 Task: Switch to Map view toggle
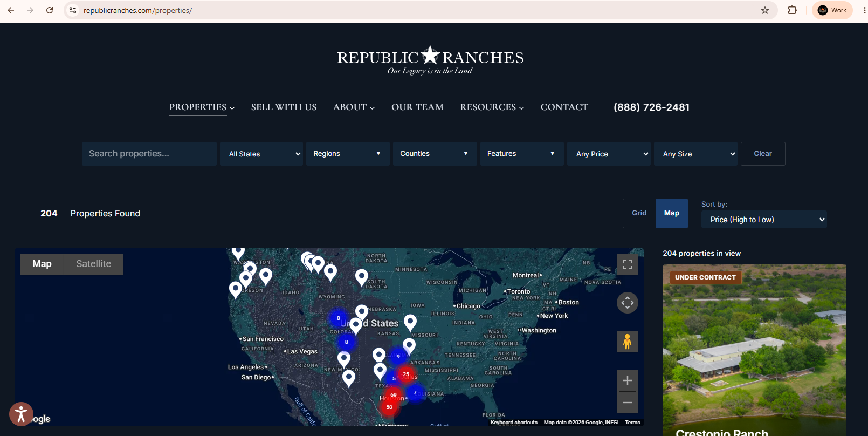(672, 213)
